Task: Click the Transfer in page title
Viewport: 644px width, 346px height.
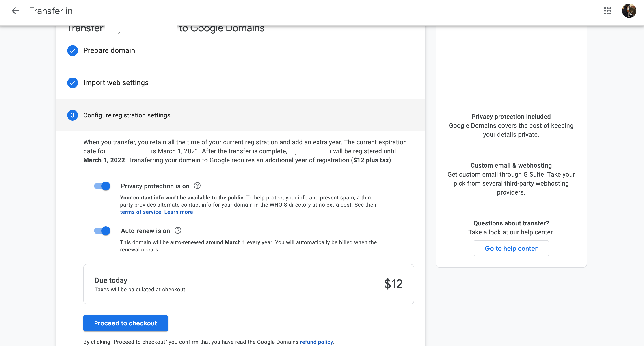Action: pyautogui.click(x=51, y=11)
